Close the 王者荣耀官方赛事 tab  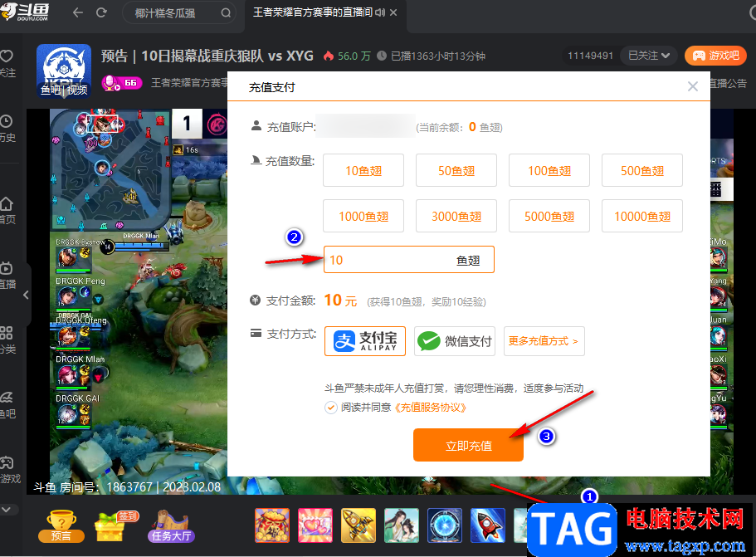[393, 12]
